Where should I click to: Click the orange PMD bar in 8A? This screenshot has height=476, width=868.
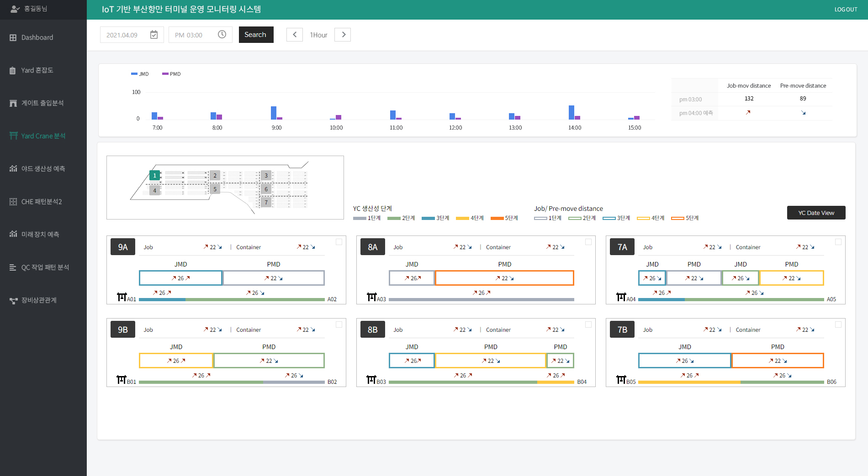click(x=504, y=278)
